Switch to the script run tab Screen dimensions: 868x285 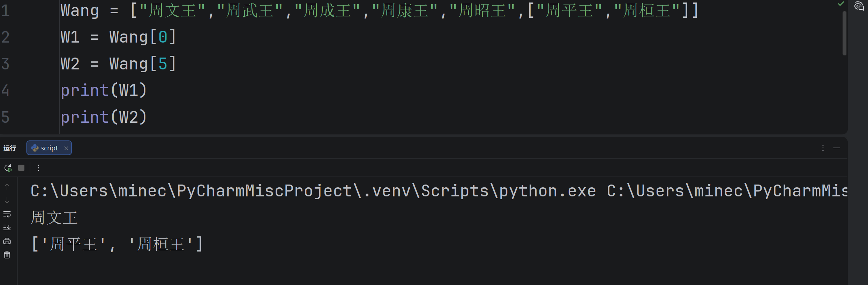pyautogui.click(x=45, y=148)
